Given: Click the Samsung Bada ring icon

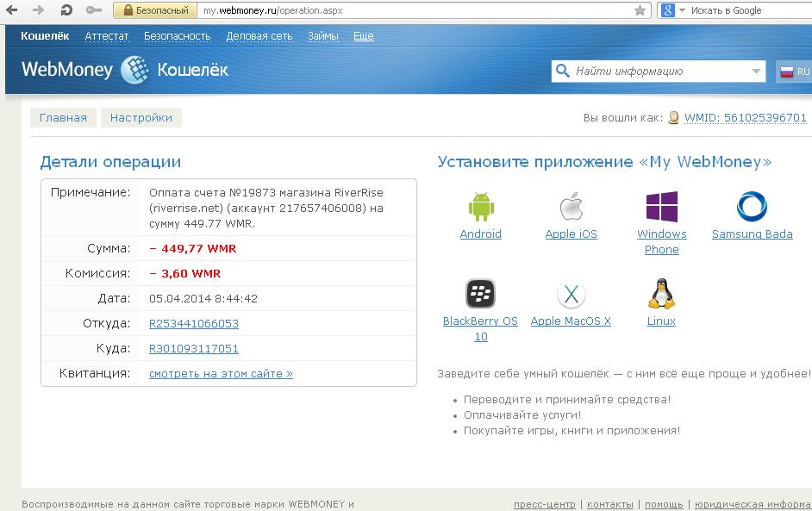Looking at the screenshot, I should (752, 207).
